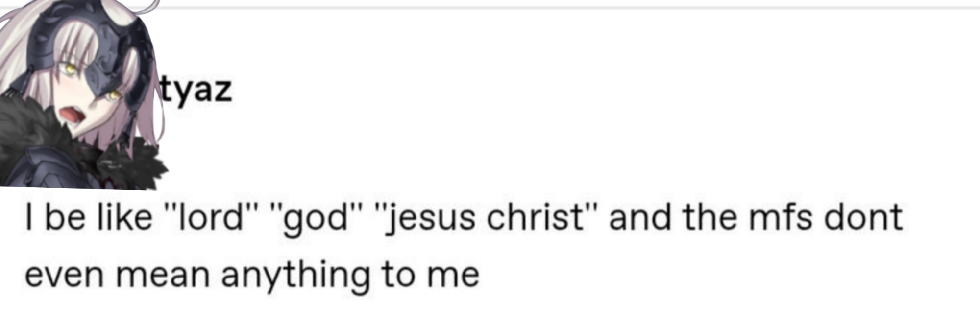Click the word "dont" in the post
Screen dimensions: 980x324
(863, 217)
